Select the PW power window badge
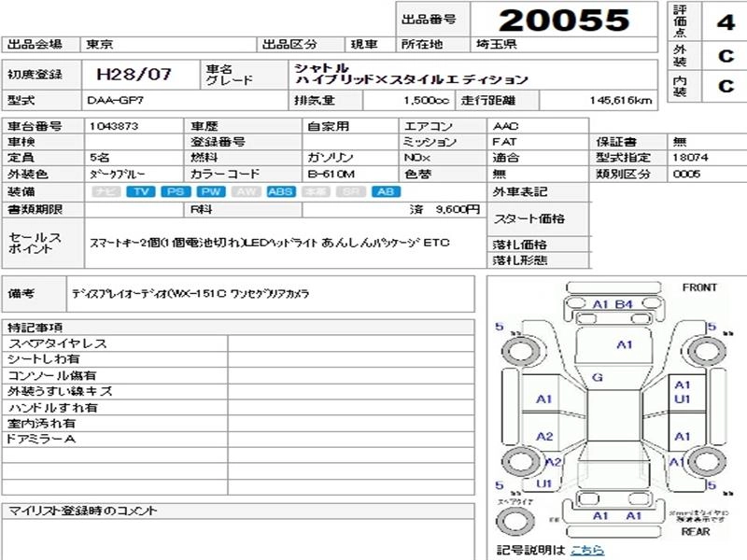Image resolution: width=747 pixels, height=560 pixels. 211,191
